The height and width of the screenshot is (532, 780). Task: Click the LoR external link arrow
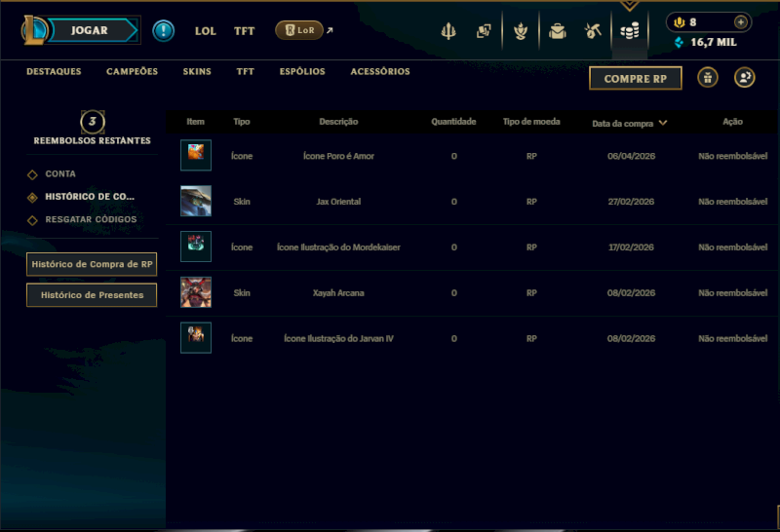pos(330,30)
